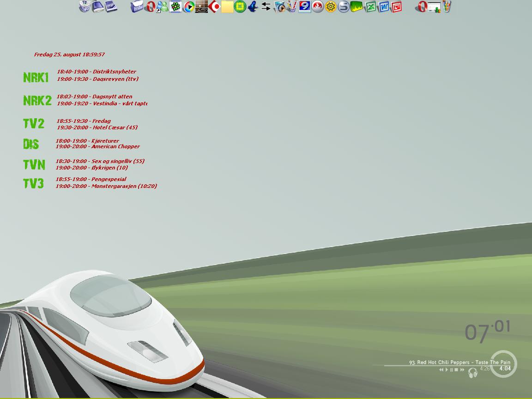Click the Sex og singelliv (55) listing
The width and height of the screenshot is (532, 399).
tap(100, 161)
